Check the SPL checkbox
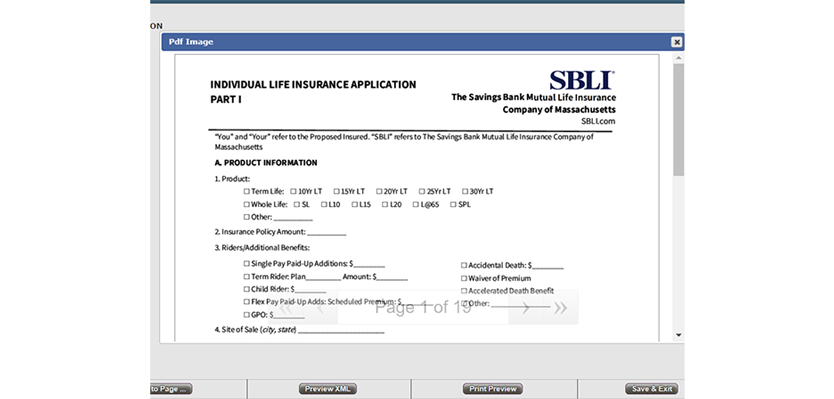This screenshot has height=399, width=834. [x=453, y=204]
